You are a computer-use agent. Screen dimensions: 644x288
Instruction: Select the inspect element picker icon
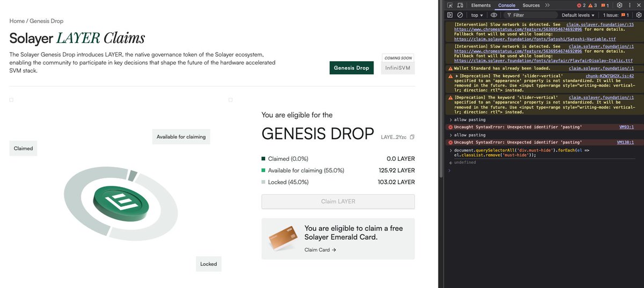pyautogui.click(x=450, y=5)
